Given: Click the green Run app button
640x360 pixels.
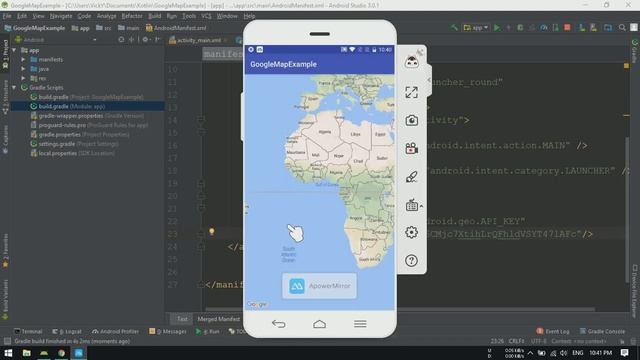Looking at the screenshot, I should coord(497,28).
